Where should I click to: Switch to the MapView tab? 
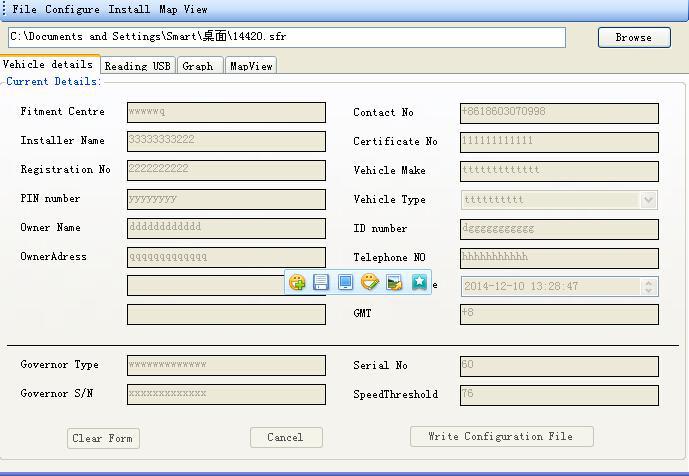click(250, 66)
